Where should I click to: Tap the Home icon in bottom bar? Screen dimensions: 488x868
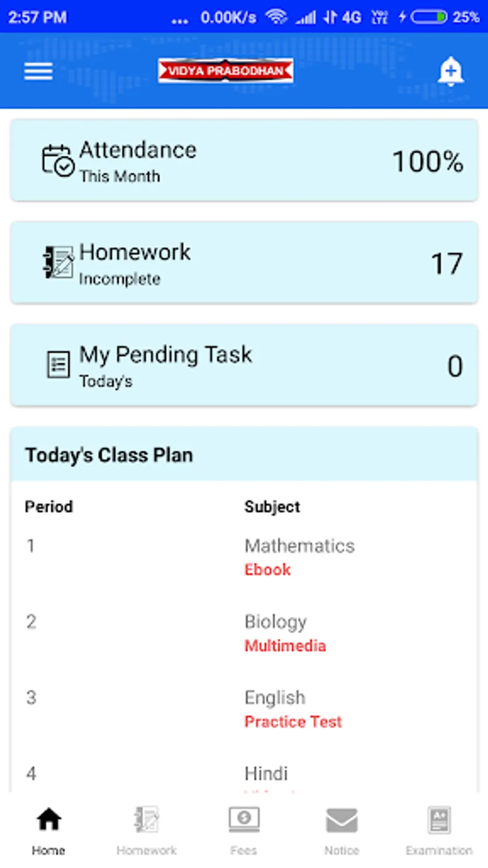[x=48, y=820]
